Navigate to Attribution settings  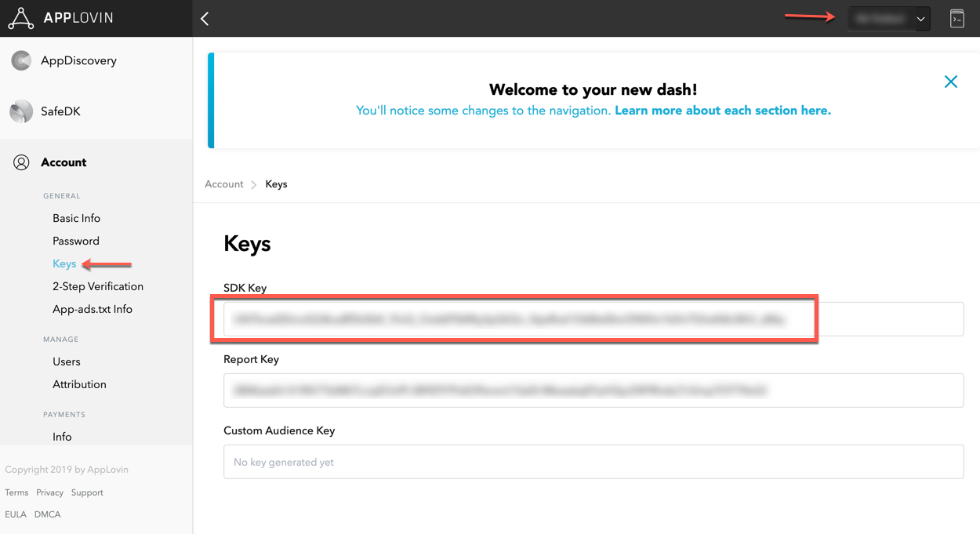(79, 384)
